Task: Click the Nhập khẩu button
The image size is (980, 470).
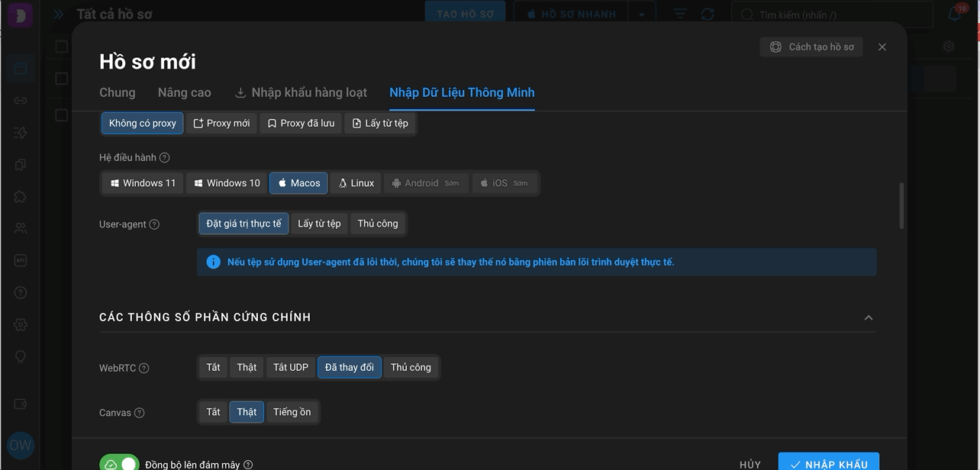Action: [x=829, y=462]
